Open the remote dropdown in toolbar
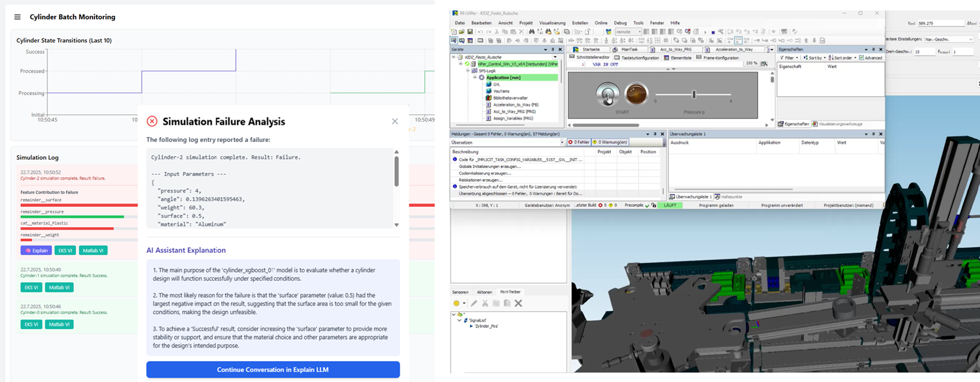The width and height of the screenshot is (980, 382). (628, 31)
